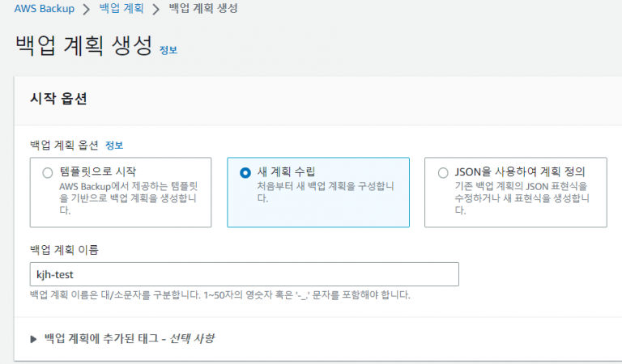Click the 백업 계획 생성 breadcrumb item
Image resolution: width=622 pixels, height=364 pixels.
tap(203, 9)
